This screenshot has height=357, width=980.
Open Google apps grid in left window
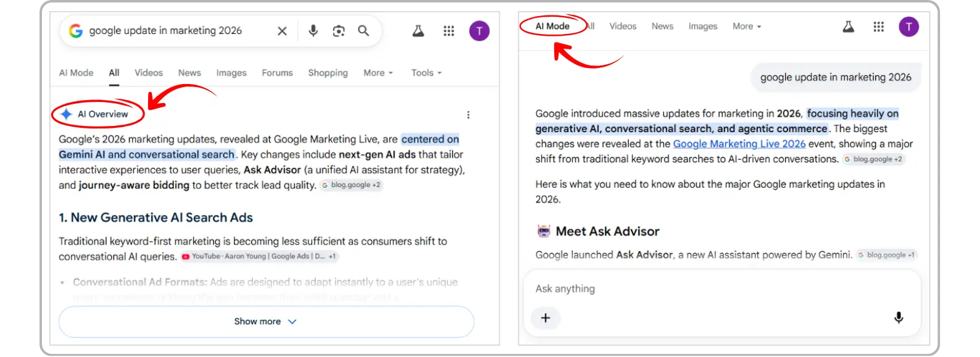pyautogui.click(x=449, y=31)
